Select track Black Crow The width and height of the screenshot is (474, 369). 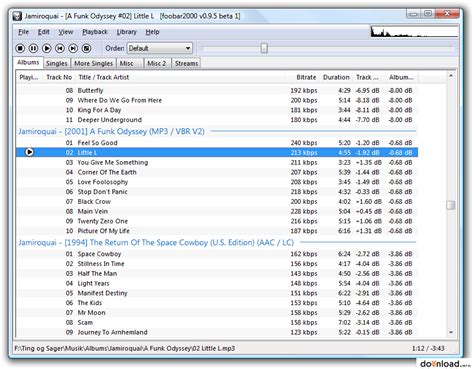pos(217,201)
